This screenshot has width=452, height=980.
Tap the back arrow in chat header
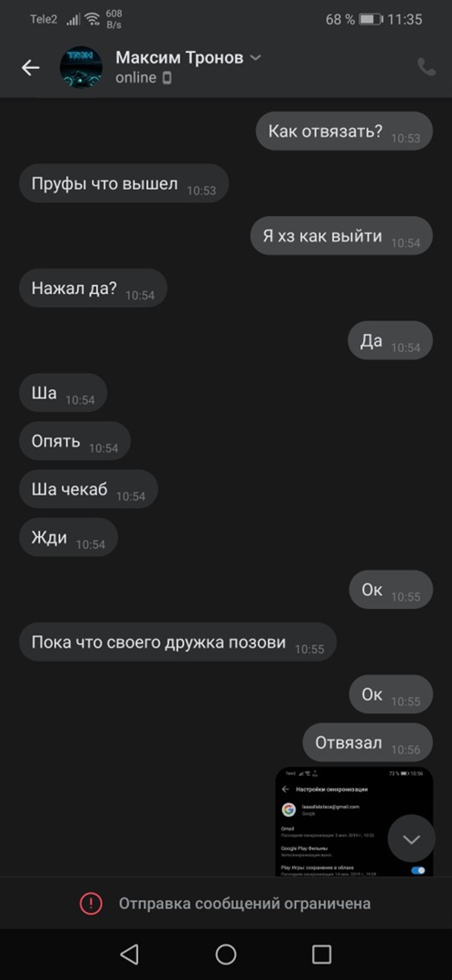pos(30,67)
